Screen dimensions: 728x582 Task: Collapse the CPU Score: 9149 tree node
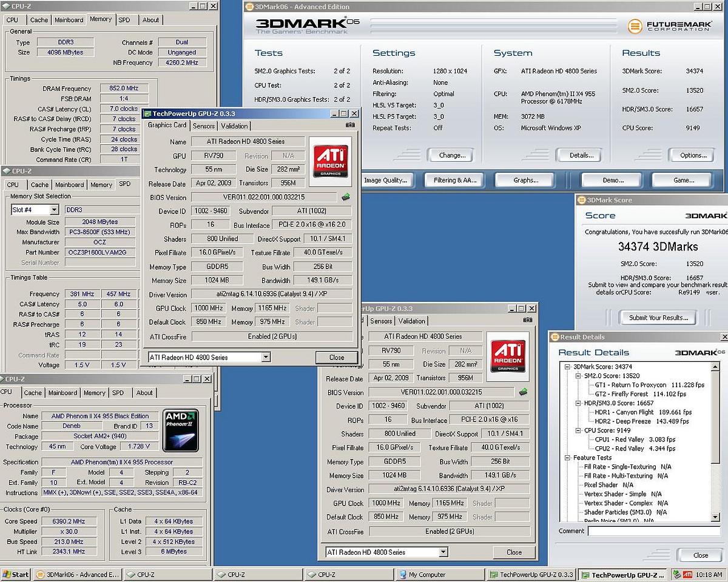point(578,430)
